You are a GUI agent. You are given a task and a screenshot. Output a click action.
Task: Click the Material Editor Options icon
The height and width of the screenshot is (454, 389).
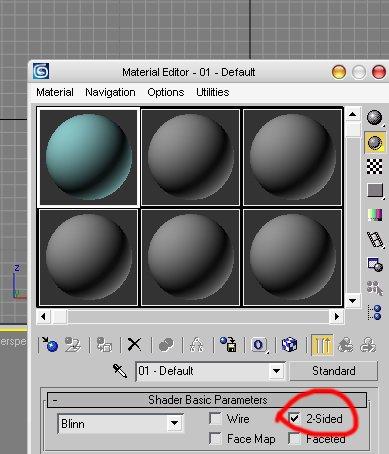point(375,265)
